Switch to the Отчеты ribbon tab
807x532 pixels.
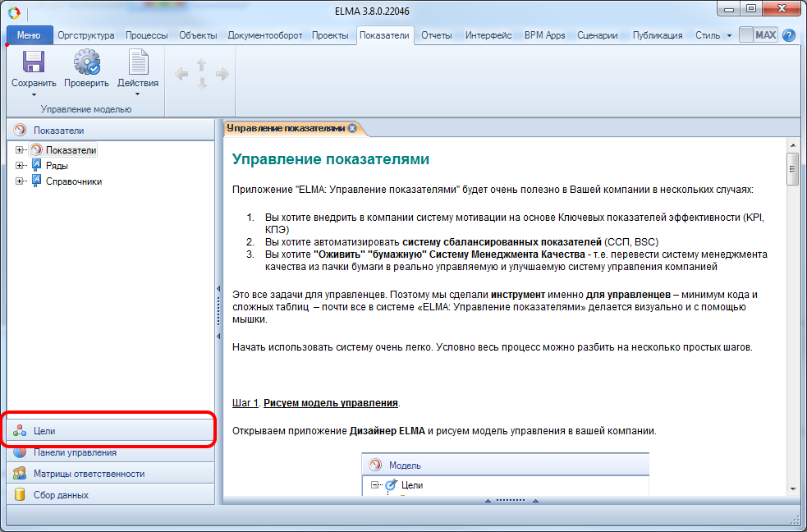pos(435,35)
